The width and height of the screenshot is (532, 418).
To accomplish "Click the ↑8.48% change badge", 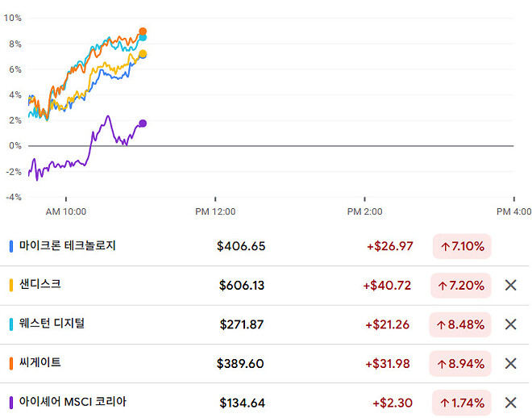I will pos(460,324).
